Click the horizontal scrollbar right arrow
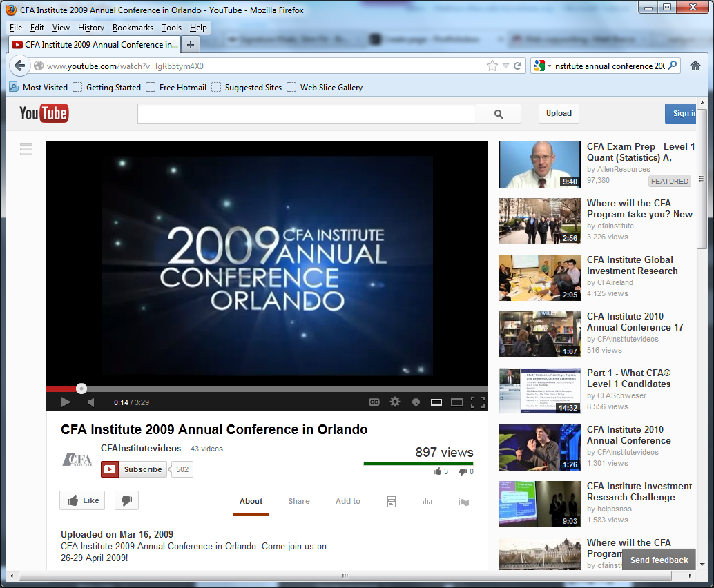Screen dimensions: 714x588 coord(691,576)
